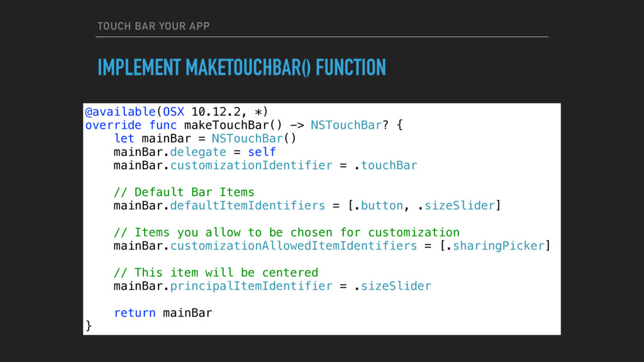Viewport: 644px width, 362px height.
Task: Click the .sharingPicker identifier
Action: pos(496,246)
